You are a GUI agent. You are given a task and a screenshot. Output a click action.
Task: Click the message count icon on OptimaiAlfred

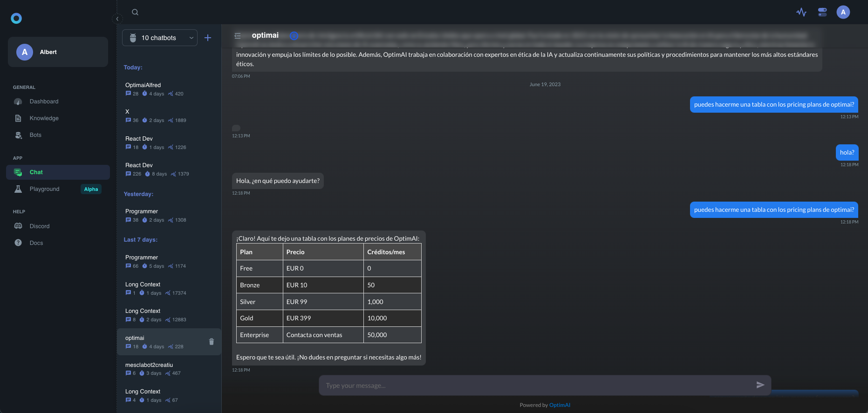click(128, 94)
